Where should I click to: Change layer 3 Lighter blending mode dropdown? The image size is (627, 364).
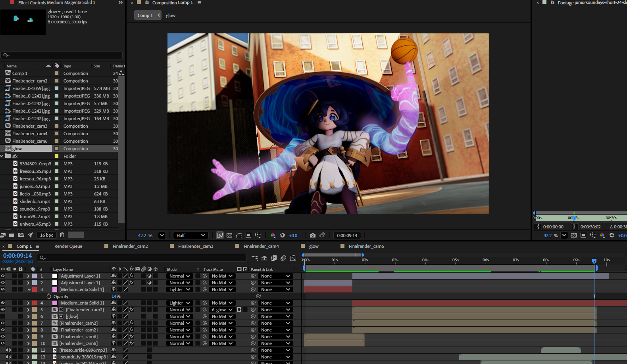point(179,289)
